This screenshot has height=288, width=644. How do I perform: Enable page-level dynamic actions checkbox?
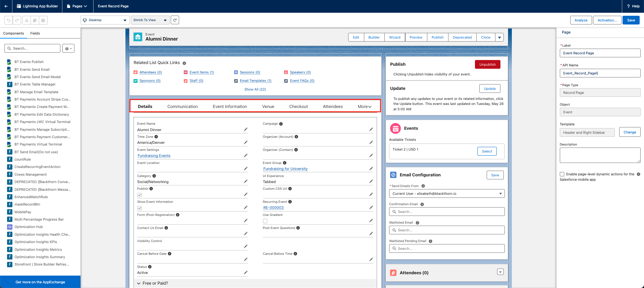click(x=562, y=174)
